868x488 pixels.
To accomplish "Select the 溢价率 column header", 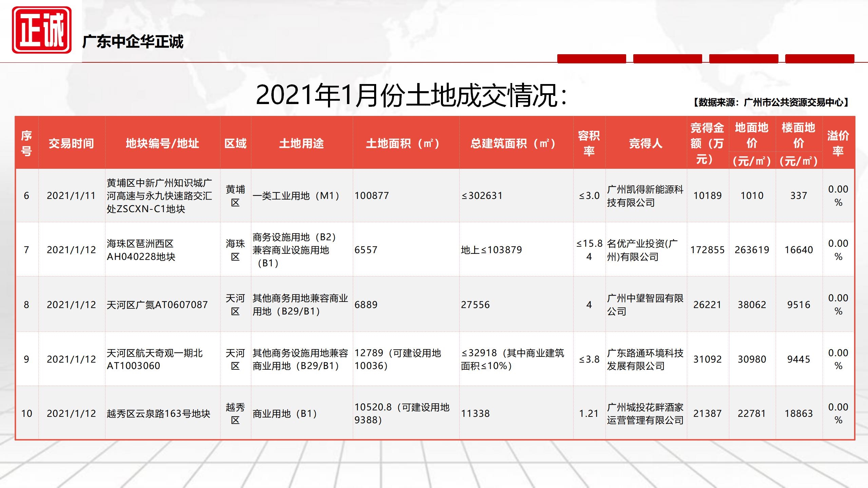I will coord(837,143).
